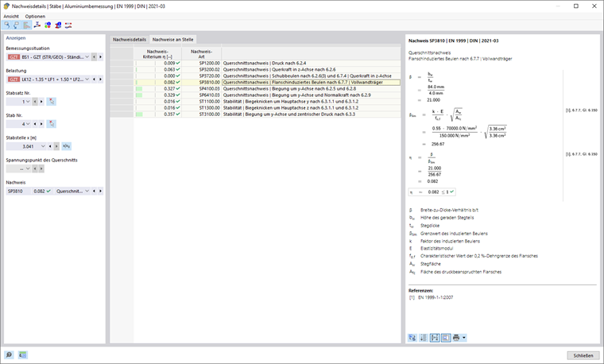Step to the previous Stabstelle x

(x=50, y=146)
